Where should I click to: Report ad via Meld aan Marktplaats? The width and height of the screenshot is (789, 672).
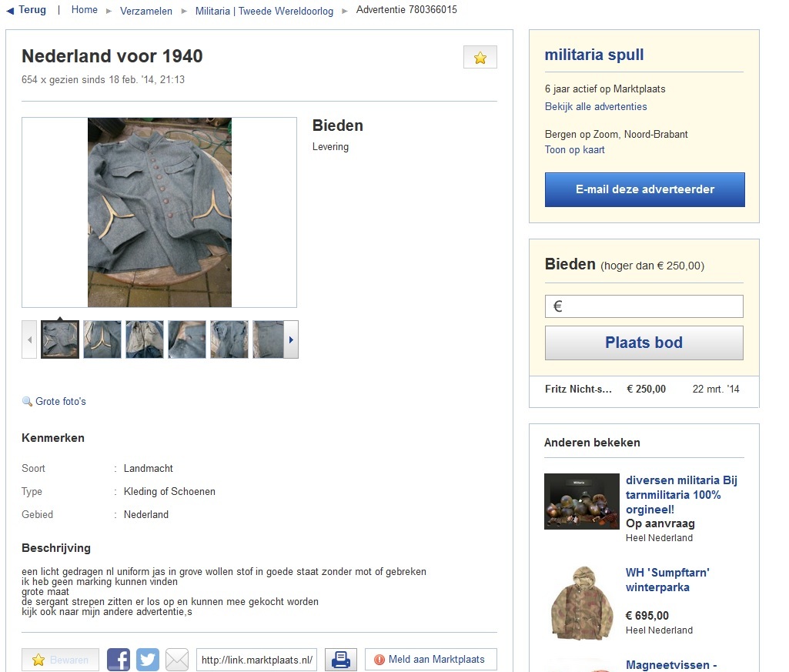click(x=430, y=660)
